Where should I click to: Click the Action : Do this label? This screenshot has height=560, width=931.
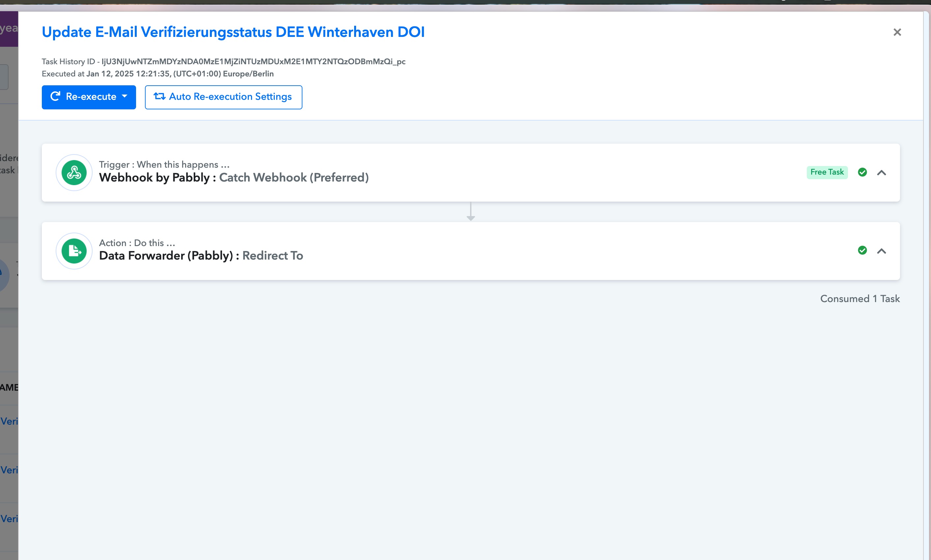(x=137, y=243)
